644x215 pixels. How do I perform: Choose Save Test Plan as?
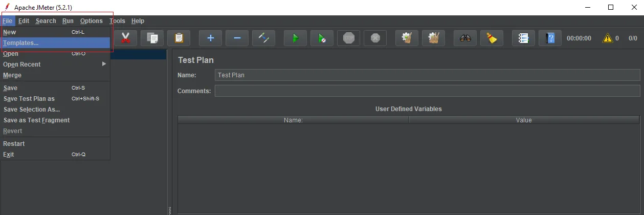tap(55, 98)
